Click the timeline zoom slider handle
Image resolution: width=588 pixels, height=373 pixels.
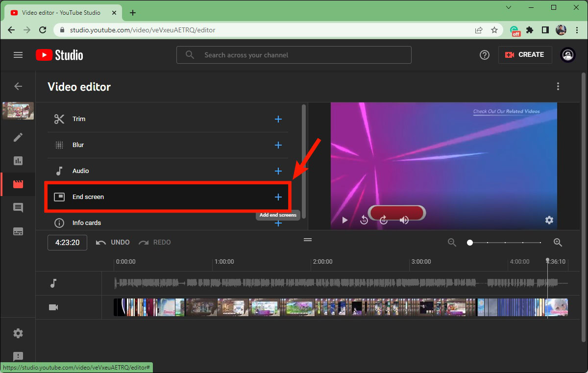click(470, 243)
